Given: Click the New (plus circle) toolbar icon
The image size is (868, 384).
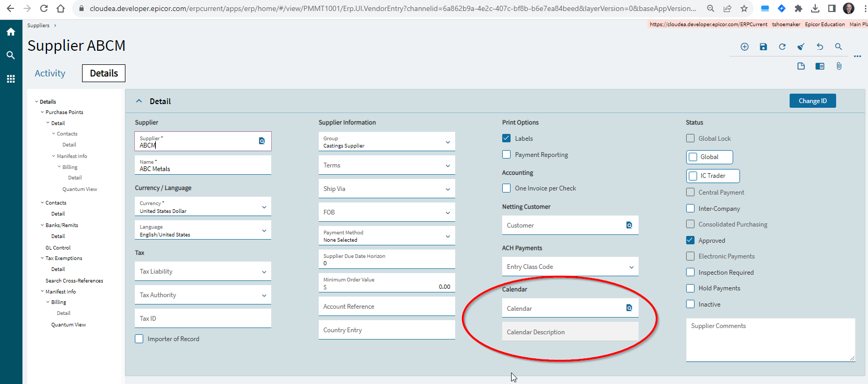Looking at the screenshot, I should click(745, 47).
